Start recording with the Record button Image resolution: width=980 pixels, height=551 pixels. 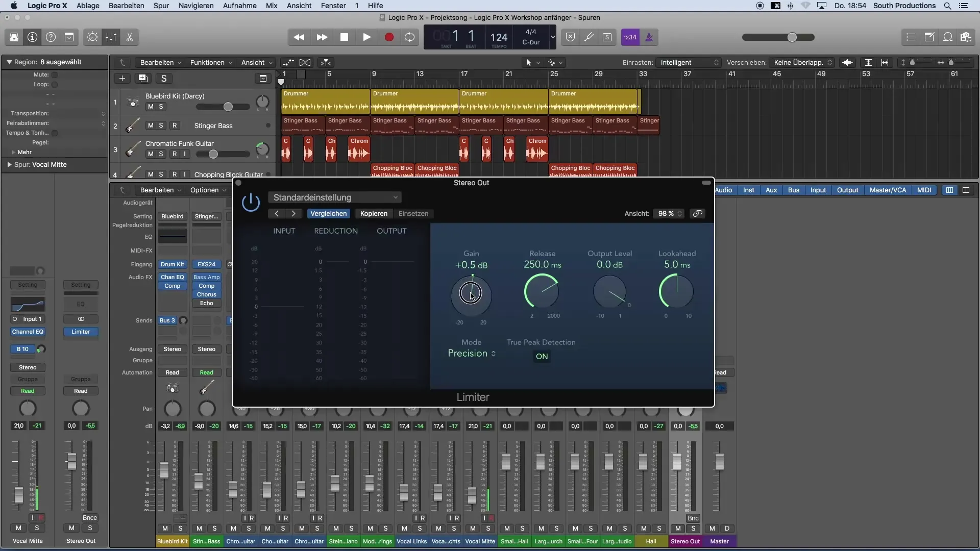coord(389,37)
